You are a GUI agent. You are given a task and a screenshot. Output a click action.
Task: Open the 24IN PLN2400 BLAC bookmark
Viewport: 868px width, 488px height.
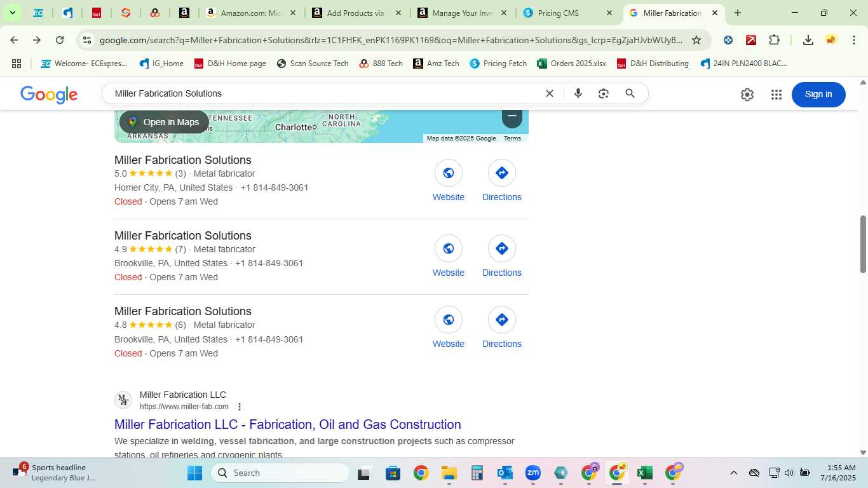tap(743, 64)
